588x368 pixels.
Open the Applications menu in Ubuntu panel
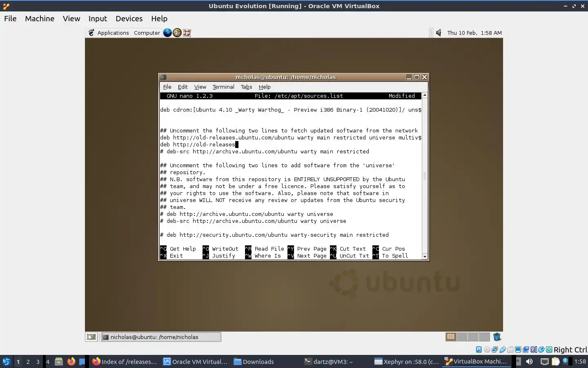pos(113,33)
